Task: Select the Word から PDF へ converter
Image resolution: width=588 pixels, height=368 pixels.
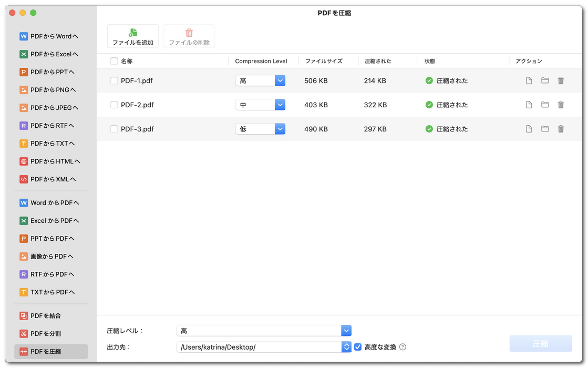Action: [51, 202]
